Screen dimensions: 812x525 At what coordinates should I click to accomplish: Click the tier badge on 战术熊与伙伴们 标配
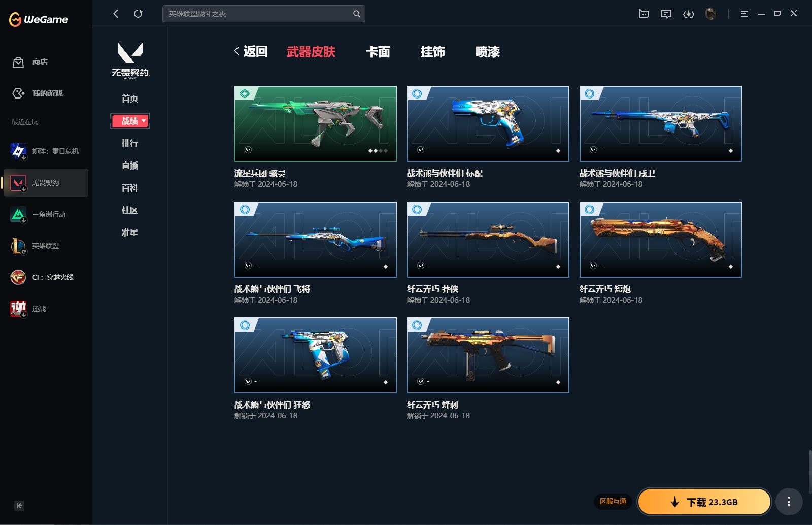[417, 93]
